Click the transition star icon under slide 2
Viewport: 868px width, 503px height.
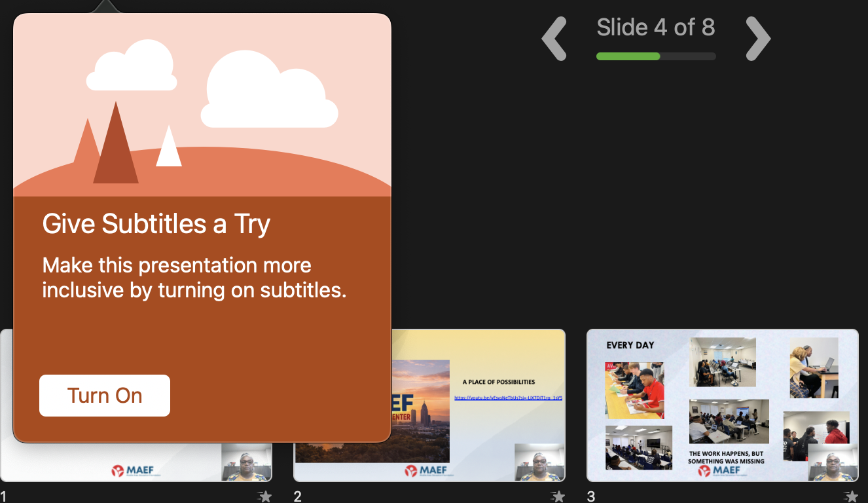tap(558, 496)
